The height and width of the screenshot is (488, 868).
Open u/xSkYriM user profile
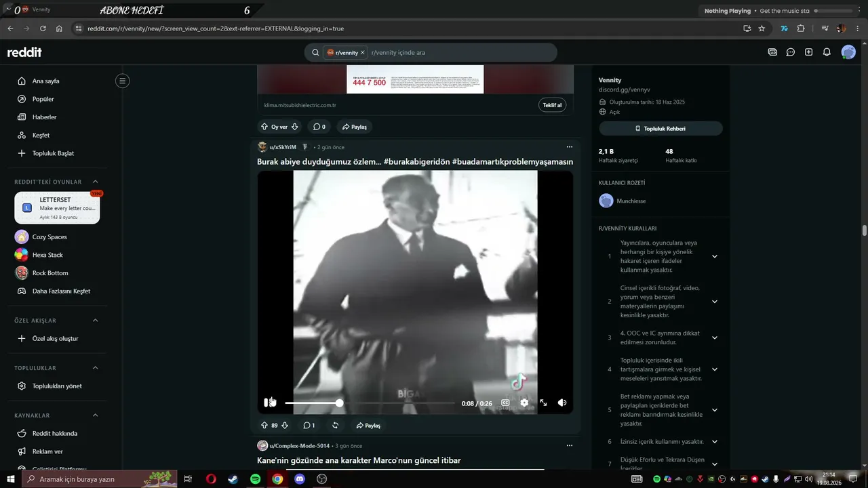point(283,147)
